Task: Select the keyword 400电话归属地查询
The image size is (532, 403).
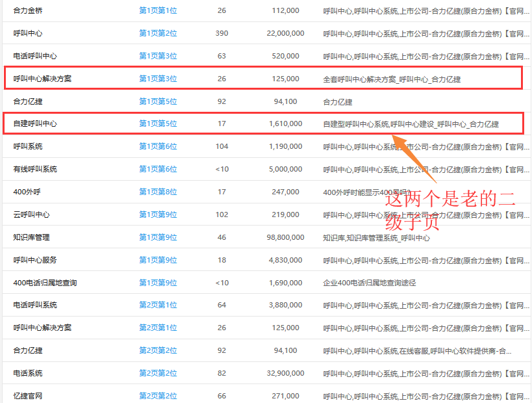Action: [x=45, y=283]
